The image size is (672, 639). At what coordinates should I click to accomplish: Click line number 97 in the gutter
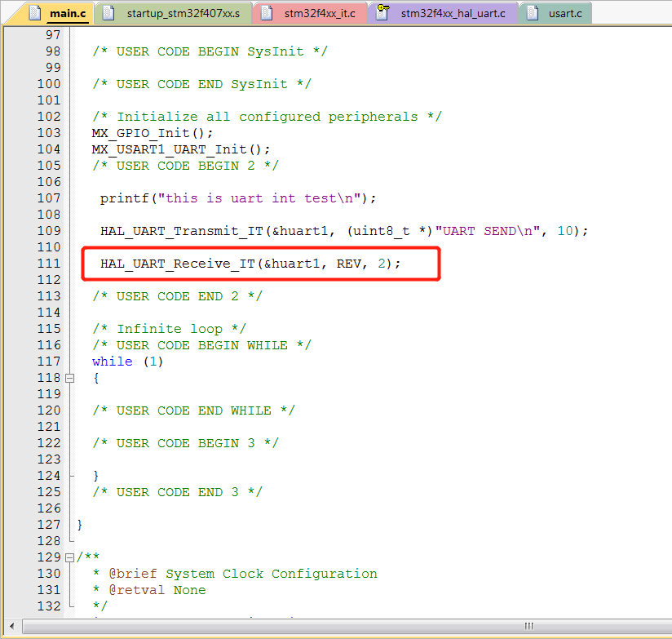point(53,35)
